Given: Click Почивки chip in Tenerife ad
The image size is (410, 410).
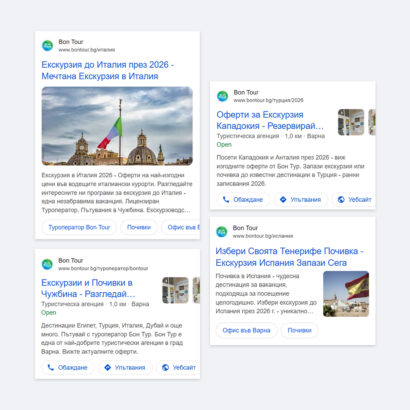Looking at the screenshot, I should 299,330.
